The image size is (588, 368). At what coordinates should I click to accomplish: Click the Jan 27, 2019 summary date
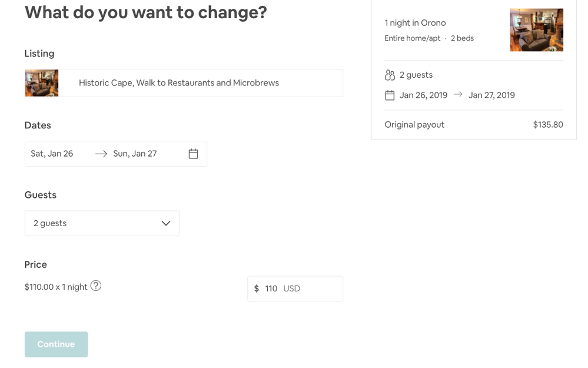(491, 95)
